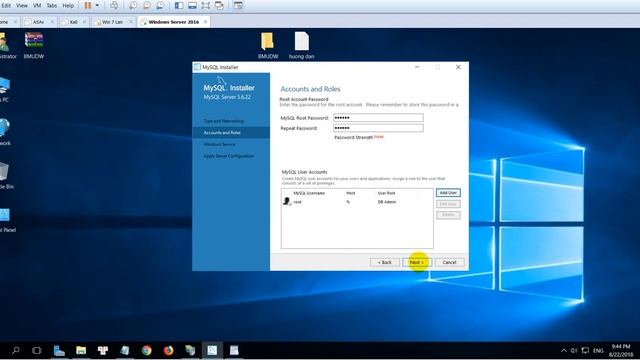Click the Back button in MySQL Installer
This screenshot has width=640, height=360.
point(384,262)
